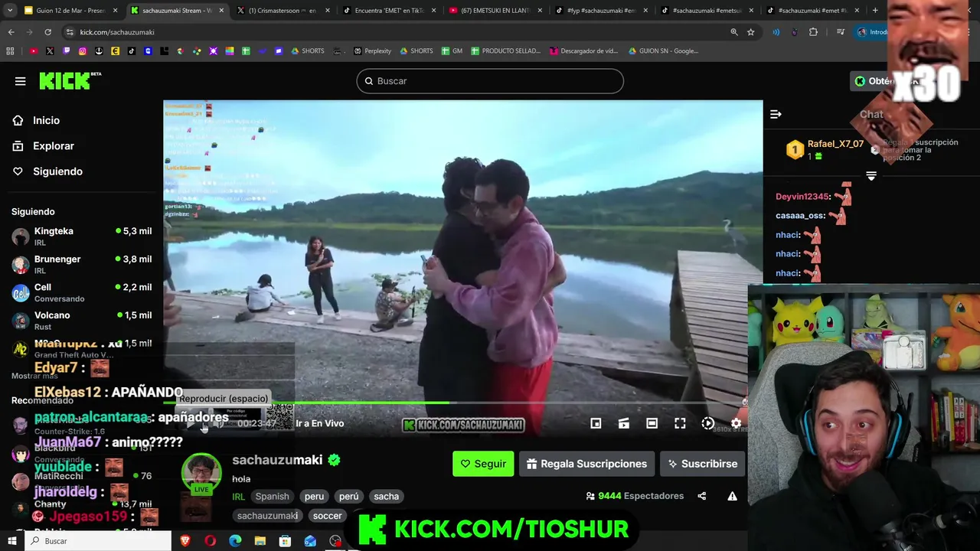The width and height of the screenshot is (980, 551).
Task: Click the browser back arrow
Action: click(11, 32)
